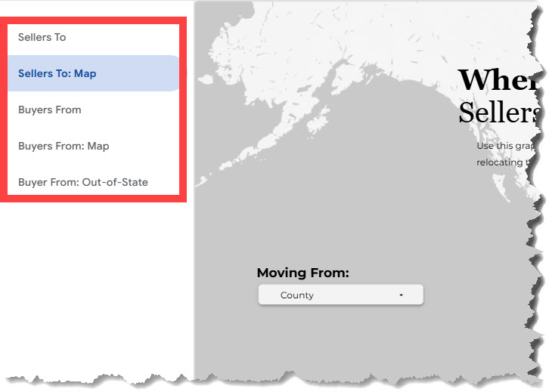Viewport: 549px width, 392px height.
Task: Open the County dropdown under Moving From
Action: (340, 295)
